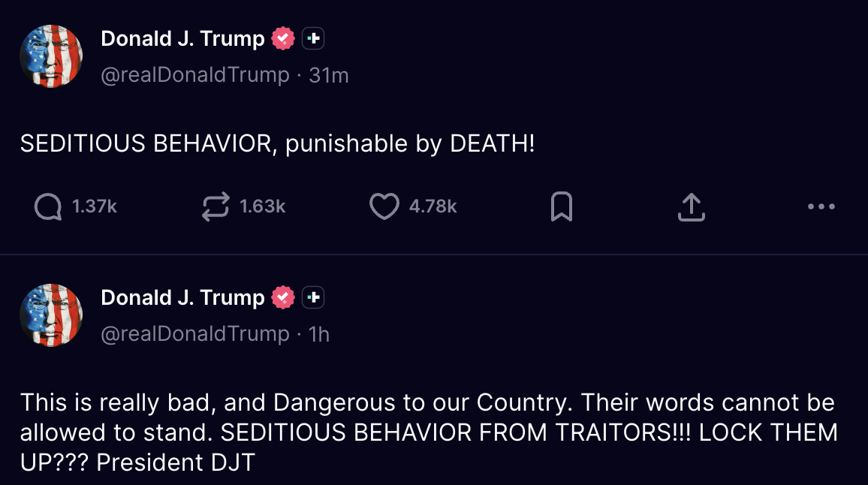
Task: Open the flag avatar of the 31m post
Action: coord(51,56)
